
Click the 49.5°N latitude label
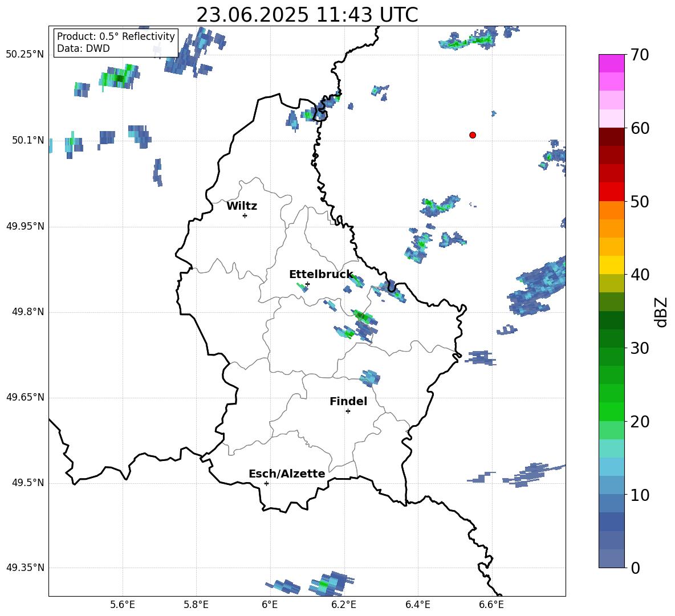28,483
